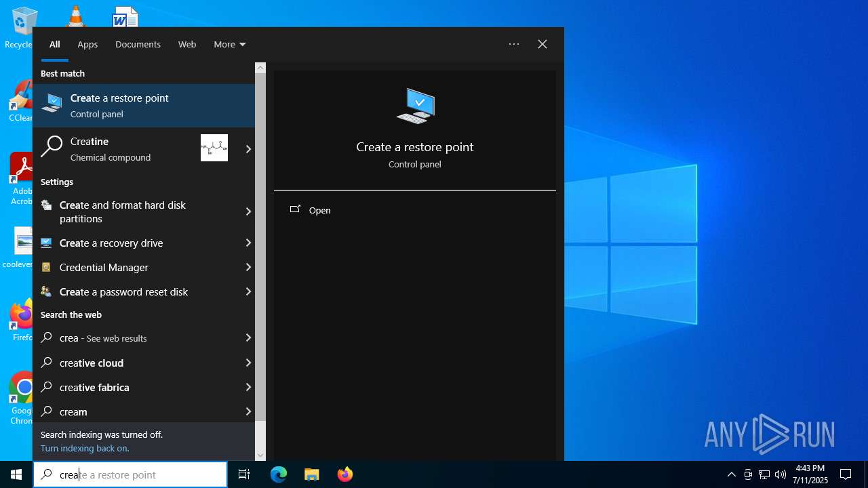Open Task View on the taskbar
This screenshot has height=488, width=868.
point(244,474)
